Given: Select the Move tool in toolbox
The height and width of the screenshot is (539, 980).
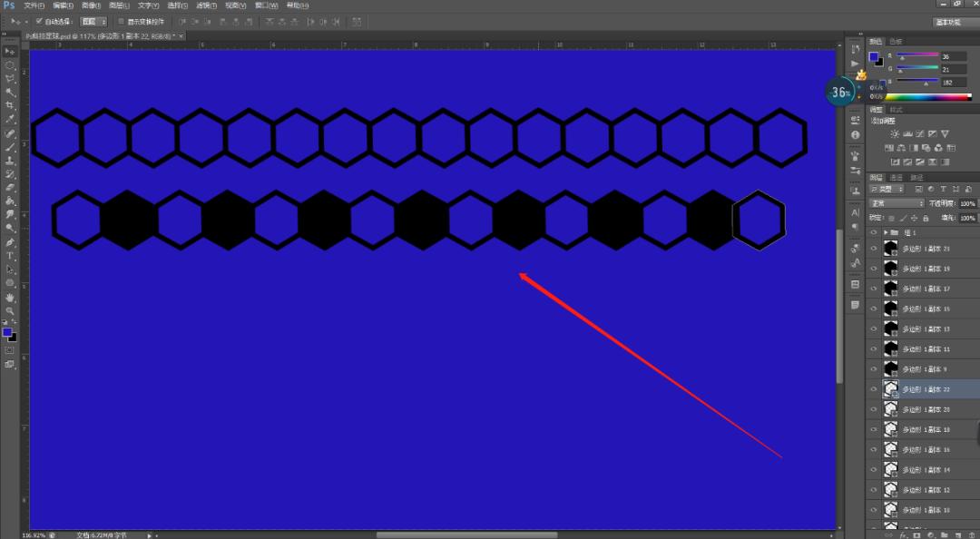Looking at the screenshot, I should click(9, 52).
